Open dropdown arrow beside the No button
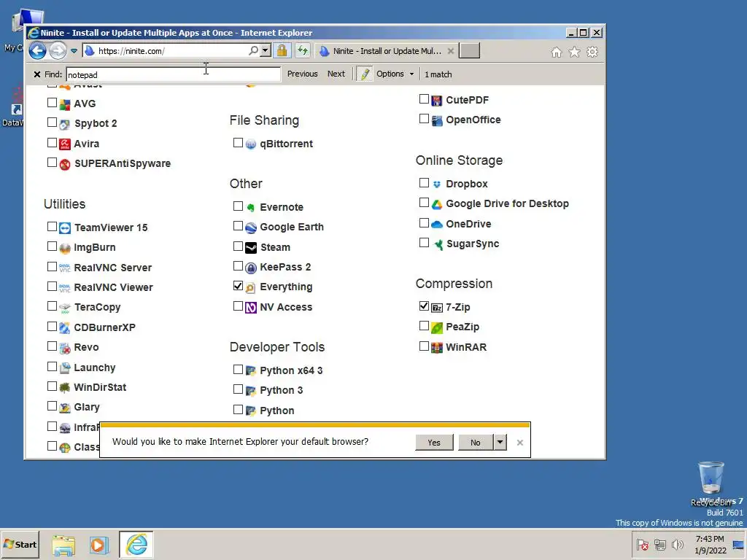This screenshot has height=560, width=747. 500,443
